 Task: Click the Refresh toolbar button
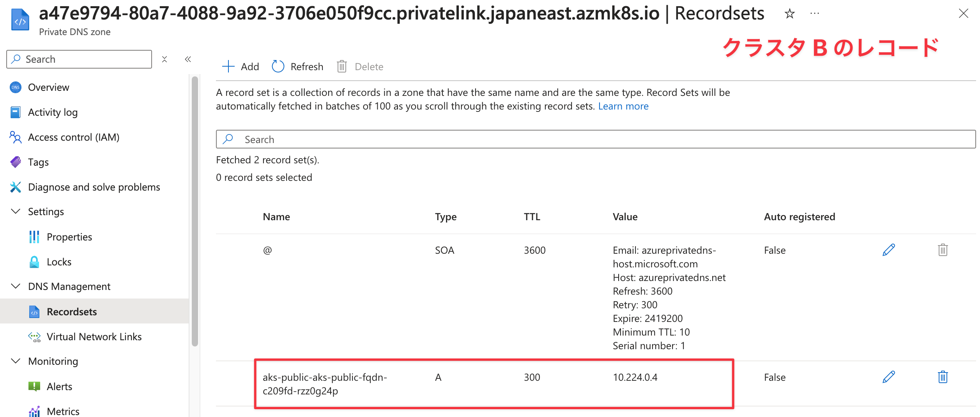[x=298, y=67]
